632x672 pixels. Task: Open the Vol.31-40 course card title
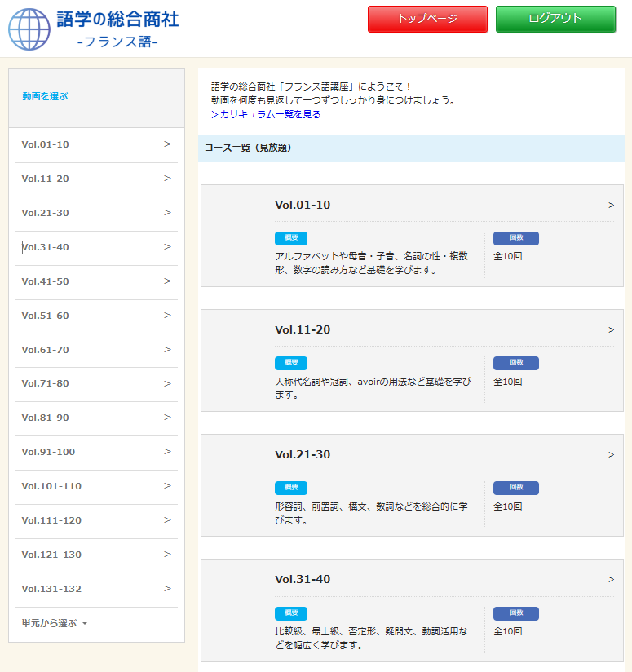click(x=303, y=580)
